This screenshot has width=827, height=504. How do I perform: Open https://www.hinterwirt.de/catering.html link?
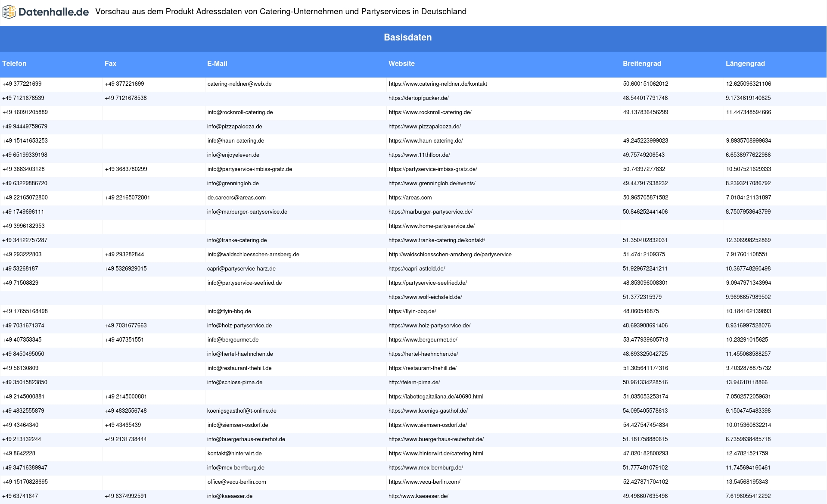(436, 454)
